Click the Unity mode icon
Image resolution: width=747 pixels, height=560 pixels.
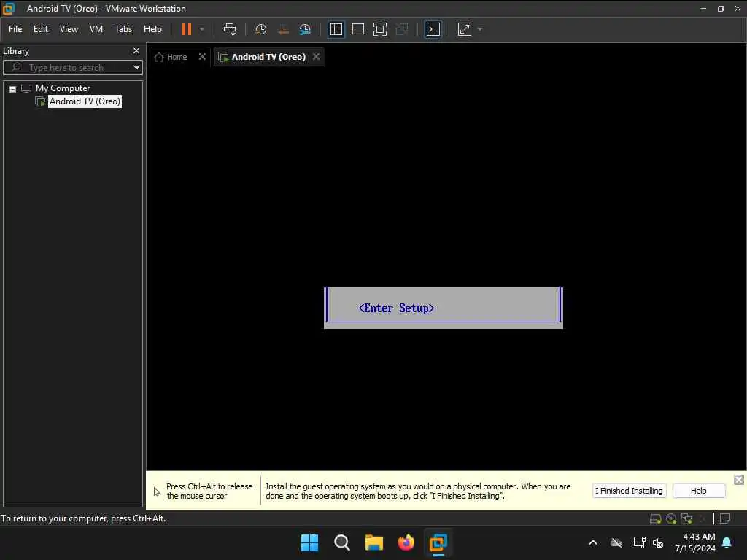[402, 29]
